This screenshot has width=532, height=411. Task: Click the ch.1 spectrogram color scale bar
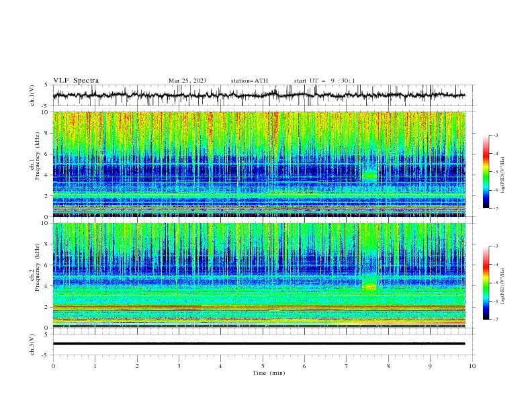[486, 172]
